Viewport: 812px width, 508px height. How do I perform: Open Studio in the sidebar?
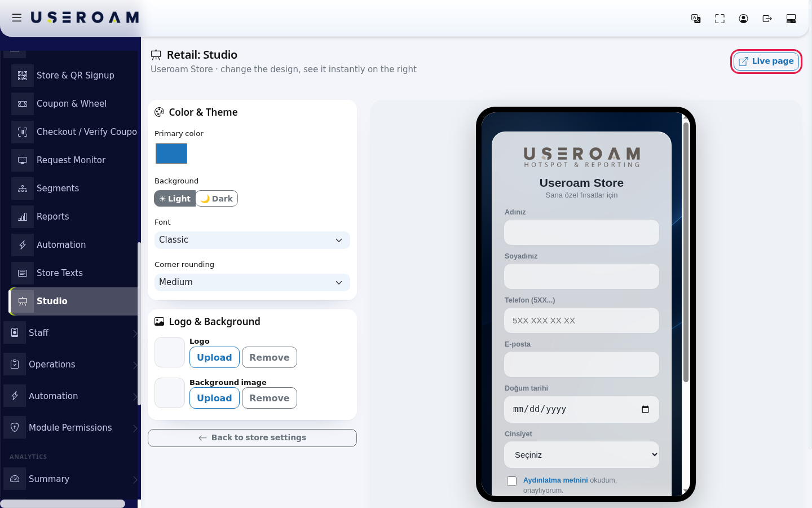coord(74,301)
